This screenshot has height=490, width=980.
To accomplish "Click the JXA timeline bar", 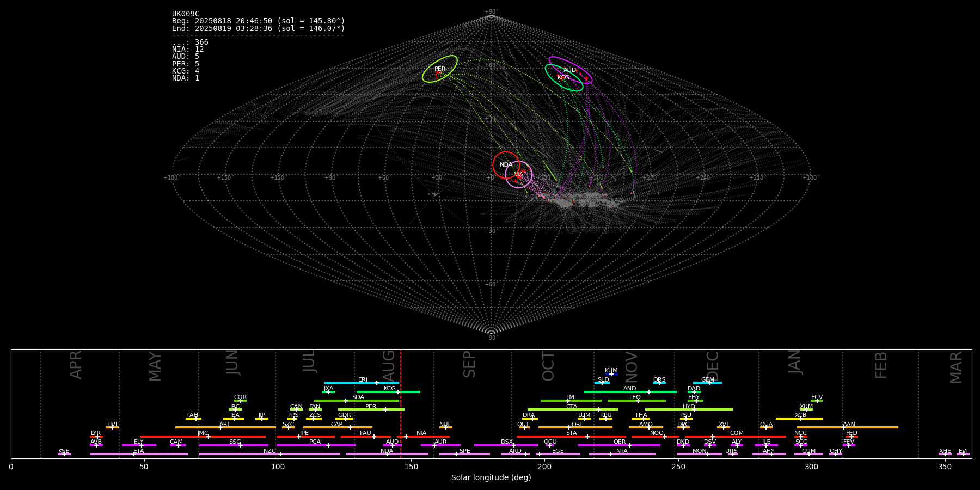I will (328, 391).
